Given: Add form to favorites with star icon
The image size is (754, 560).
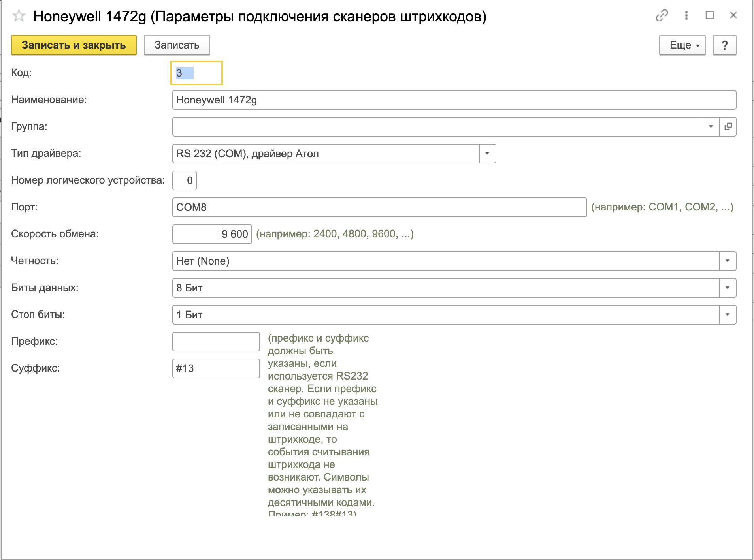Looking at the screenshot, I should point(19,16).
